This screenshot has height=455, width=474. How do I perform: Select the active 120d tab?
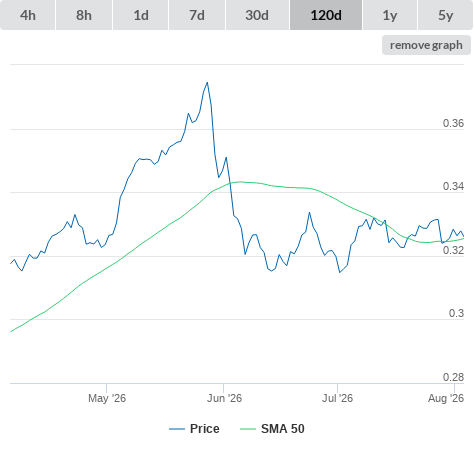coord(326,15)
